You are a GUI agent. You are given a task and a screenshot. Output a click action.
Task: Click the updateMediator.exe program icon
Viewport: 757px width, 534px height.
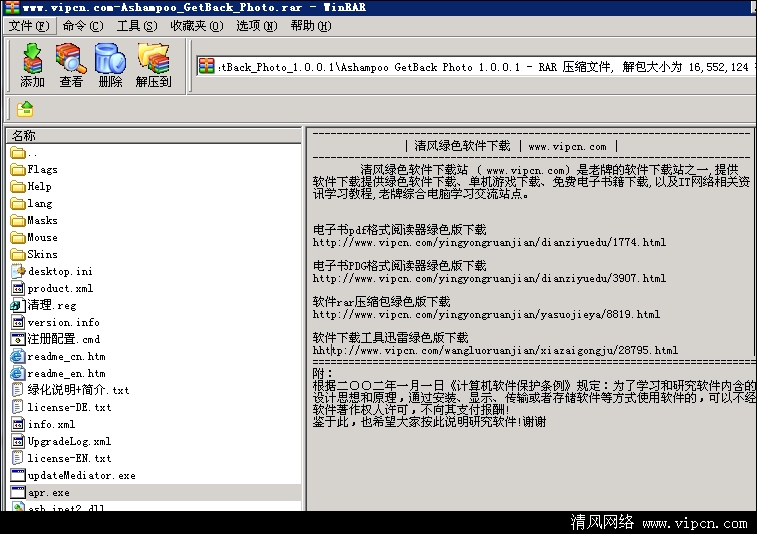coord(17,475)
